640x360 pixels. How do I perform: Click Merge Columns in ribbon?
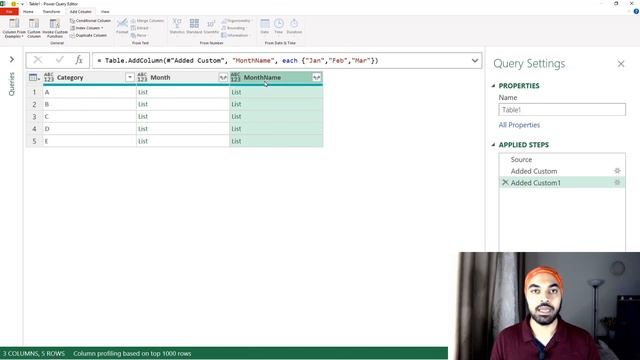pyautogui.click(x=147, y=20)
